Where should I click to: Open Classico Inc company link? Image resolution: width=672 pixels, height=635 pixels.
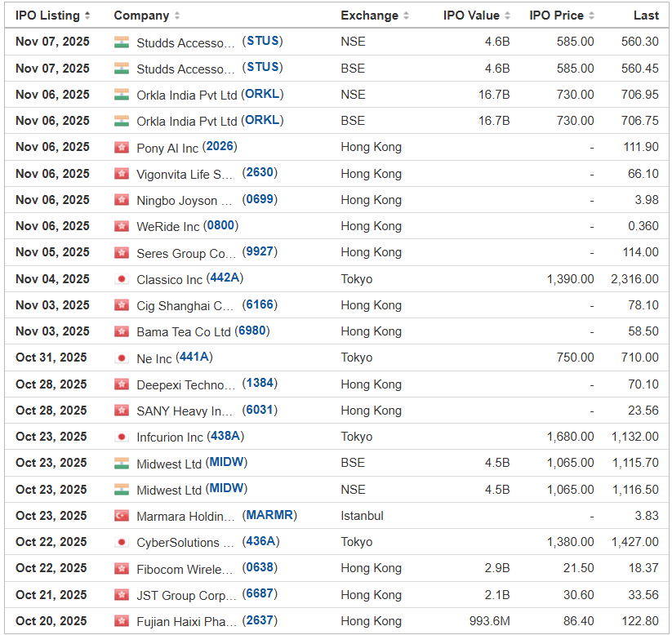click(169, 280)
